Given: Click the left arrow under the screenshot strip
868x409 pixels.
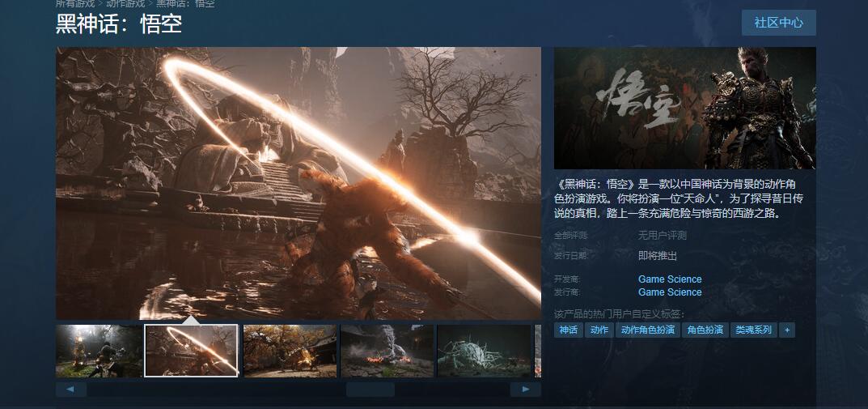Looking at the screenshot, I should (71, 390).
